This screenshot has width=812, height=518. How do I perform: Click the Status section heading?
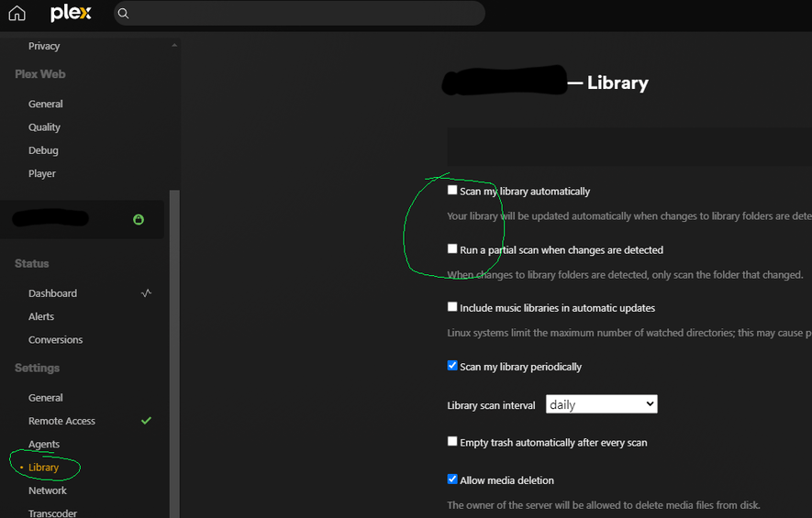pos(31,263)
